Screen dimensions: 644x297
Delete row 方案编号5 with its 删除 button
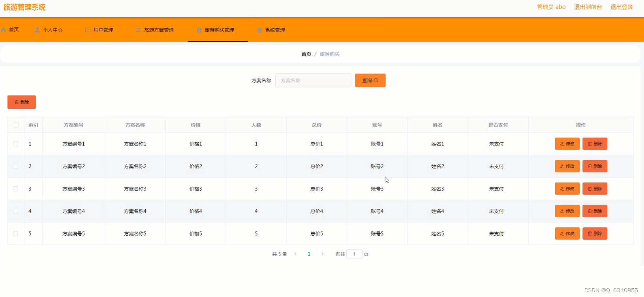point(595,233)
